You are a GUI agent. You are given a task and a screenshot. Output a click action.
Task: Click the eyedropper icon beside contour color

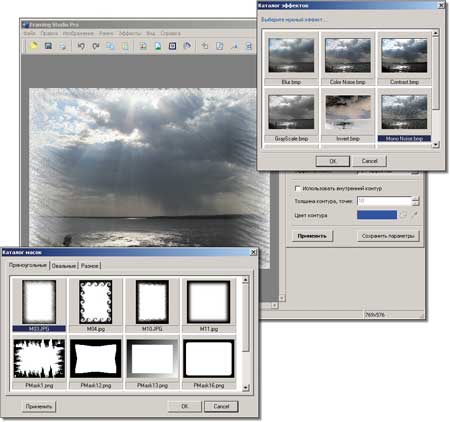tap(414, 215)
